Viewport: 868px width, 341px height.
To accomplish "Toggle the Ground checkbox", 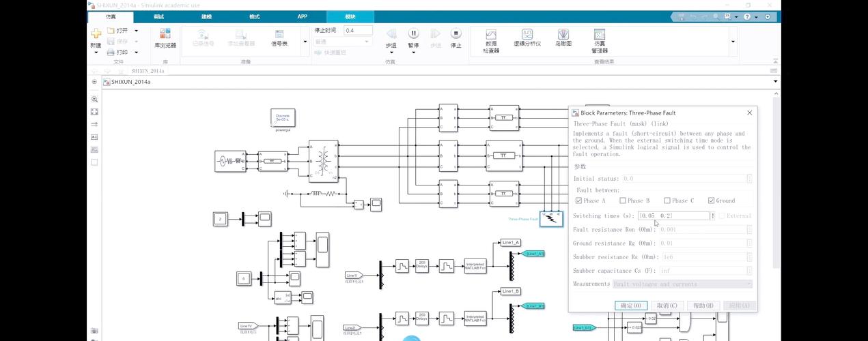I will point(712,201).
